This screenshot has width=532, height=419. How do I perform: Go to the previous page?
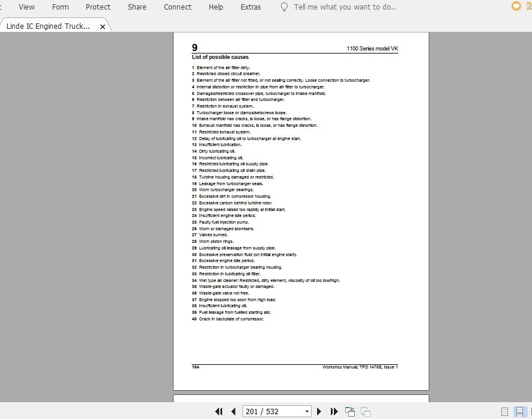point(234,412)
